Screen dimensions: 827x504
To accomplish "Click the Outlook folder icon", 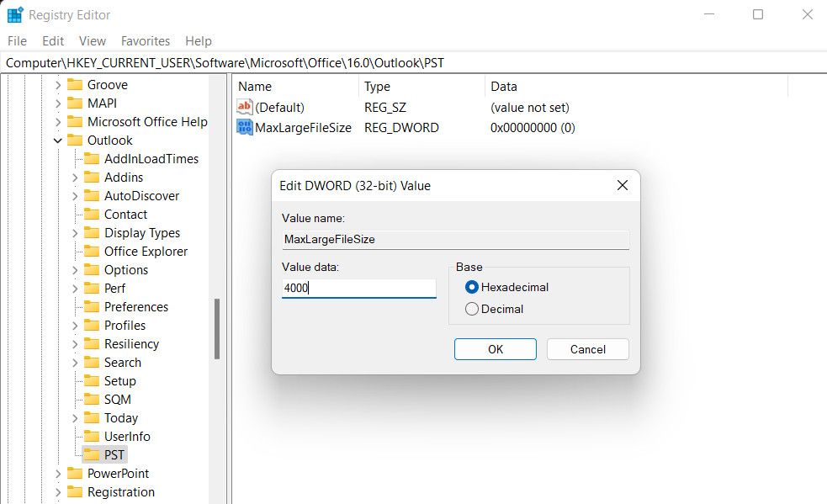I will pos(75,140).
